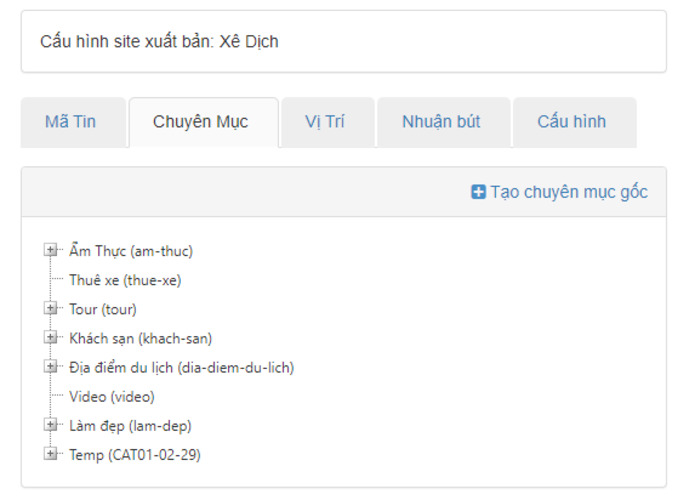Expand the Địa điểm du lịch node
695x500 pixels.
click(x=51, y=367)
